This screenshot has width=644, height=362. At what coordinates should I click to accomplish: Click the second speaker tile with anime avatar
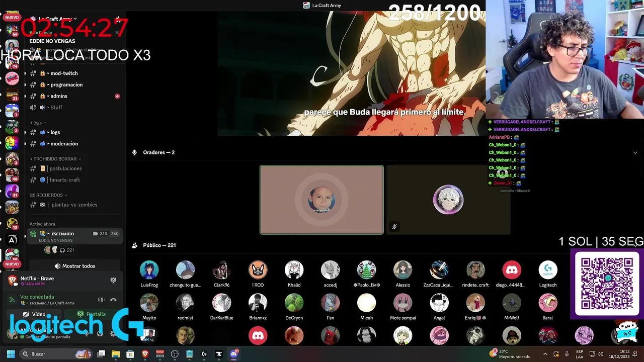(x=448, y=200)
